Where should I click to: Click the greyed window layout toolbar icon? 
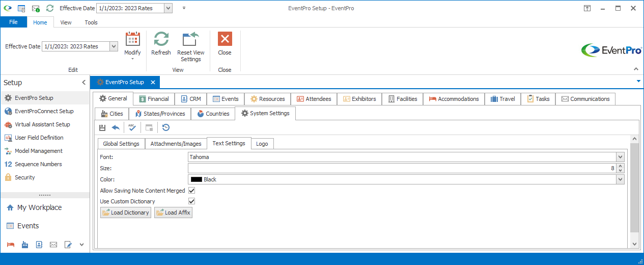pos(149,127)
